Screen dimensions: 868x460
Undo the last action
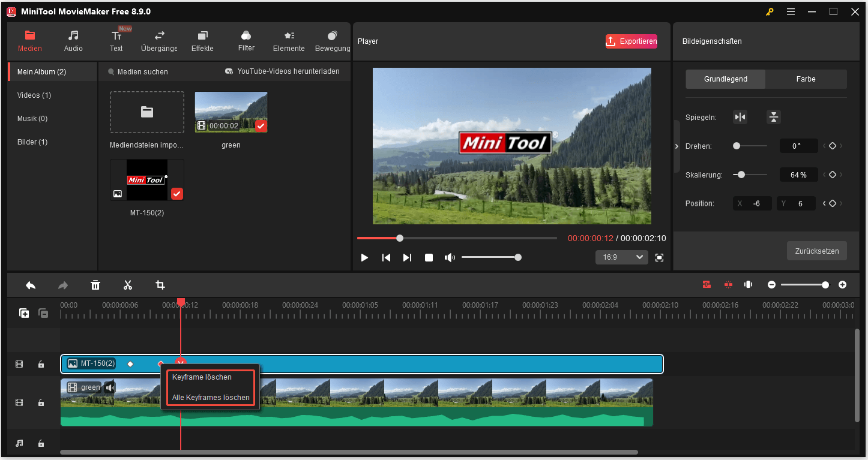tap(31, 285)
